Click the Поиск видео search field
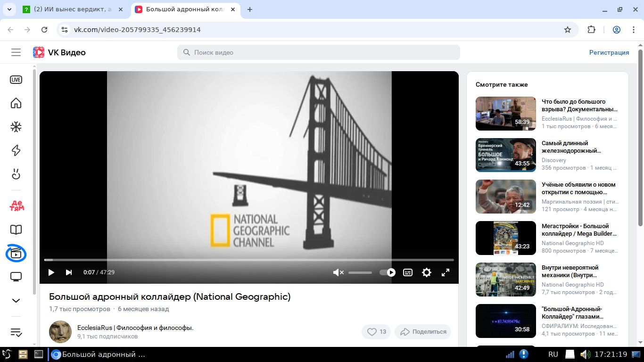The width and height of the screenshot is (644, 362). pyautogui.click(x=318, y=52)
